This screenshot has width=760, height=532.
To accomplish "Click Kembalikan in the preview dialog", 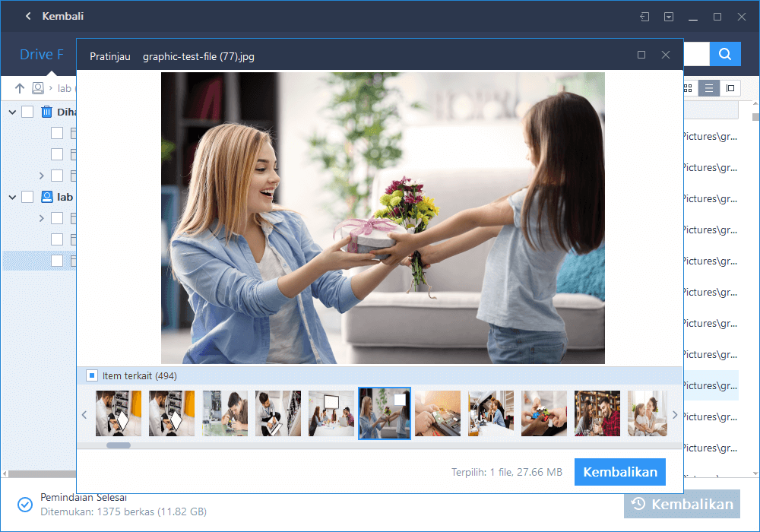I will [619, 472].
